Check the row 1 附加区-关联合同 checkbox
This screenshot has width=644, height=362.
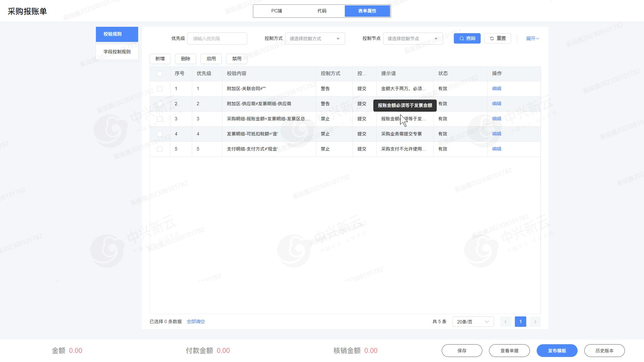point(160,89)
